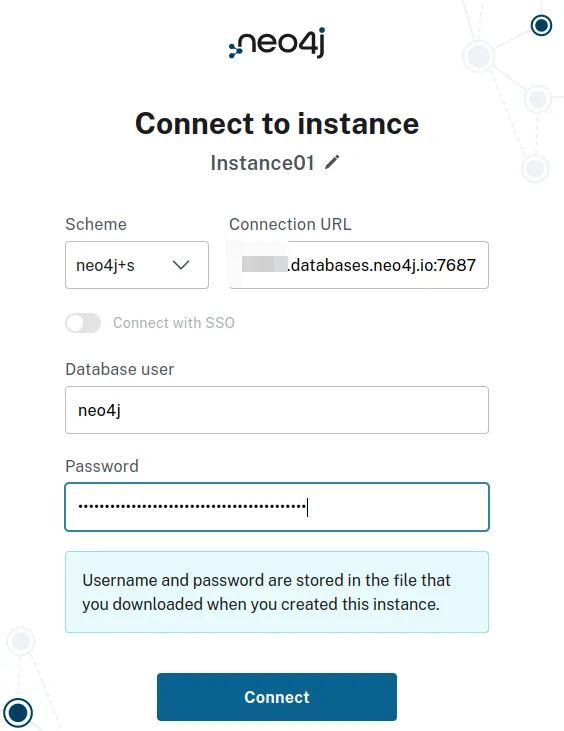Click the username and password info box

pyautogui.click(x=277, y=592)
